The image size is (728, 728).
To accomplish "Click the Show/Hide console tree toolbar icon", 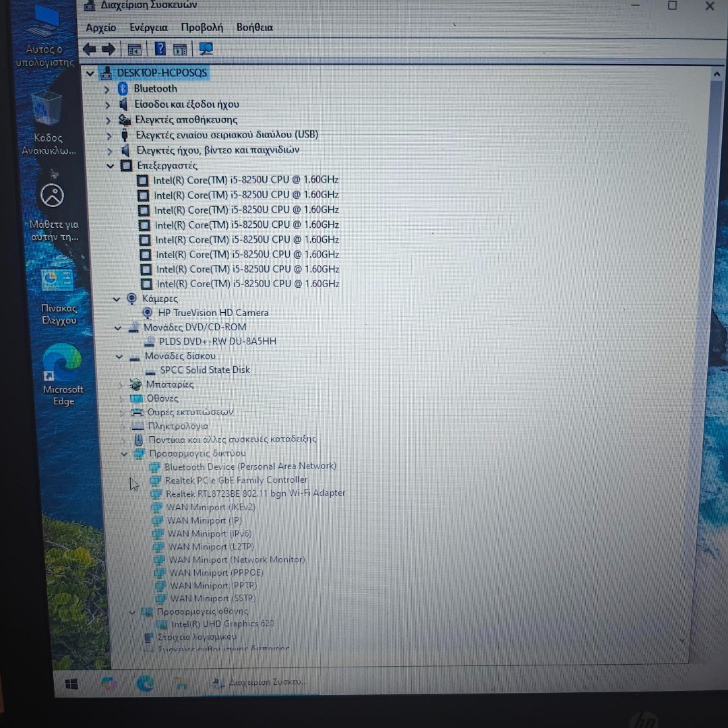I will (134, 49).
